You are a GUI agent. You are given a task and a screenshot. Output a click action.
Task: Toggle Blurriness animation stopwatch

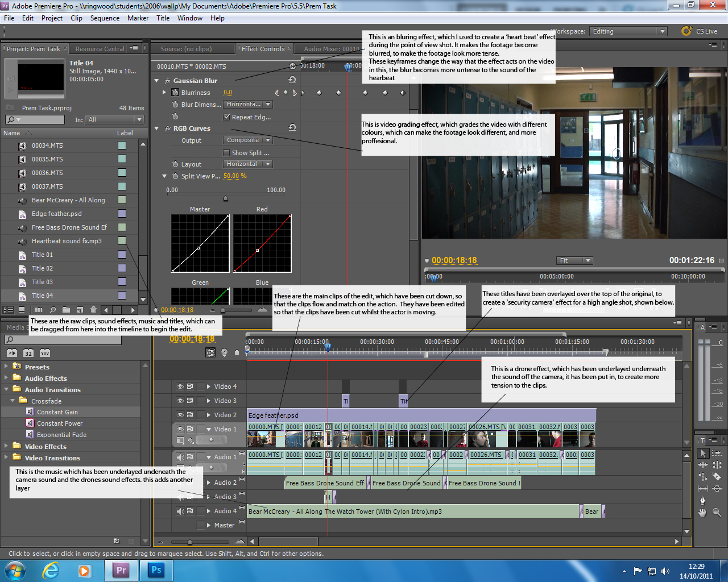175,92
